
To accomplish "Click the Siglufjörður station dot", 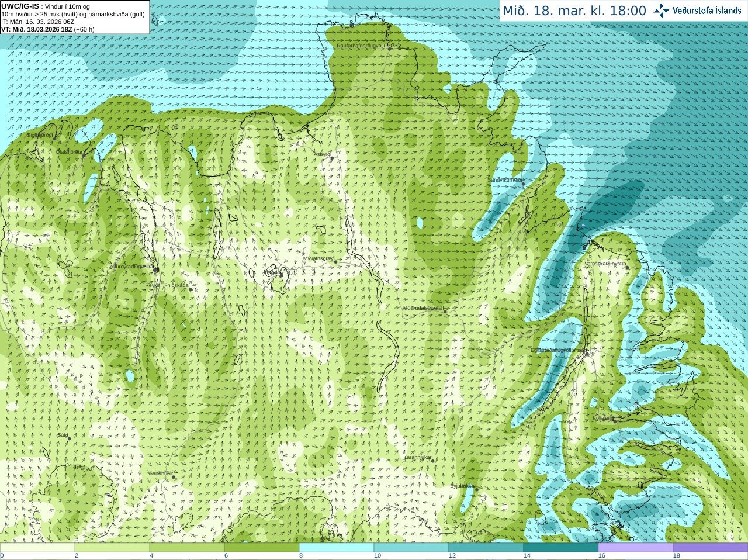I will tap(55, 139).
